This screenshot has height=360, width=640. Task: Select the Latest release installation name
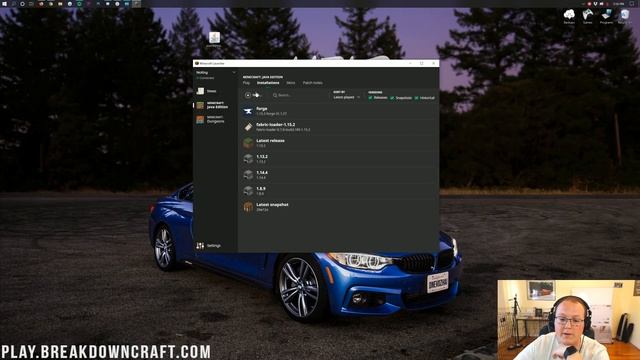pyautogui.click(x=271, y=140)
